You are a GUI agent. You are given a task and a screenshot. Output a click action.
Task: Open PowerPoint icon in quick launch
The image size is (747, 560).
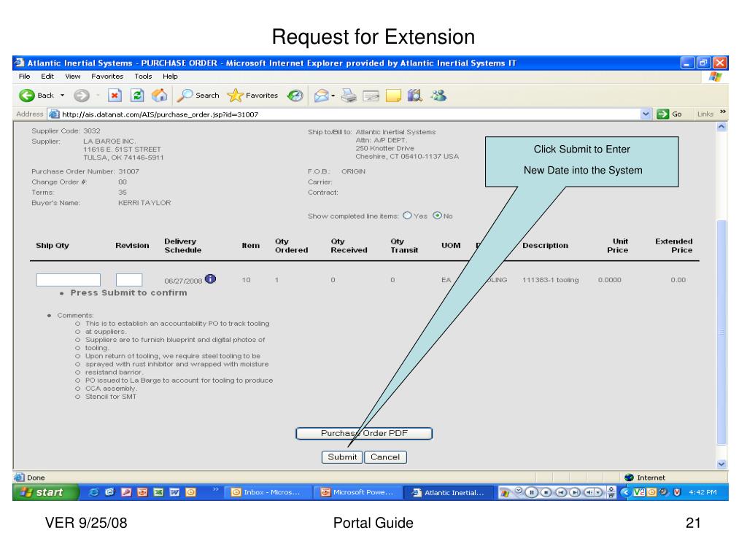point(142,492)
